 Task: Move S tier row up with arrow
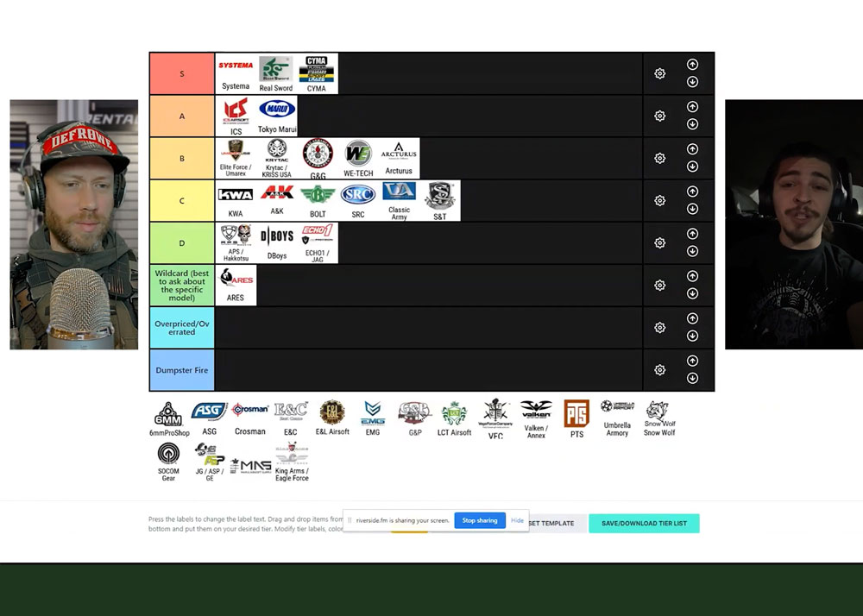[692, 65]
